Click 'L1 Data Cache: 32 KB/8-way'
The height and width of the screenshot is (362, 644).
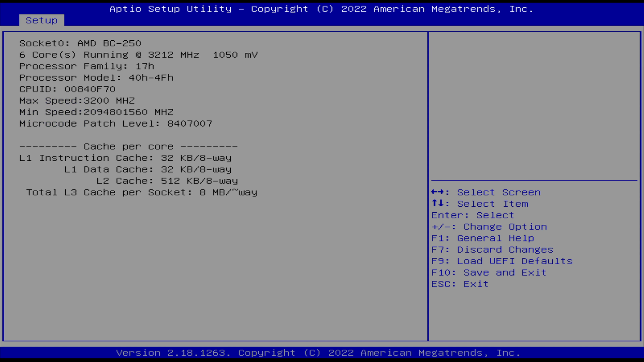[148, 170]
